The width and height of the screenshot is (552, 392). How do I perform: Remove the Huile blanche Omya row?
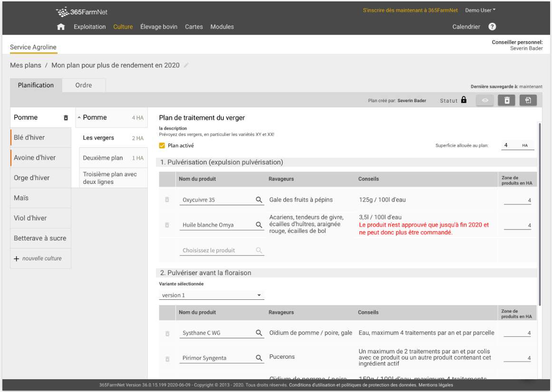coord(167,225)
